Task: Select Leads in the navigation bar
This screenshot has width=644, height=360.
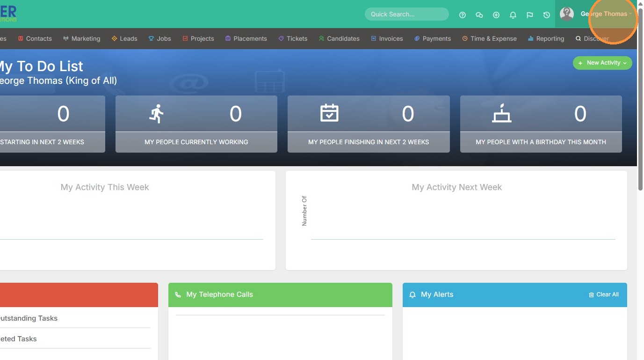Action: pos(124,38)
